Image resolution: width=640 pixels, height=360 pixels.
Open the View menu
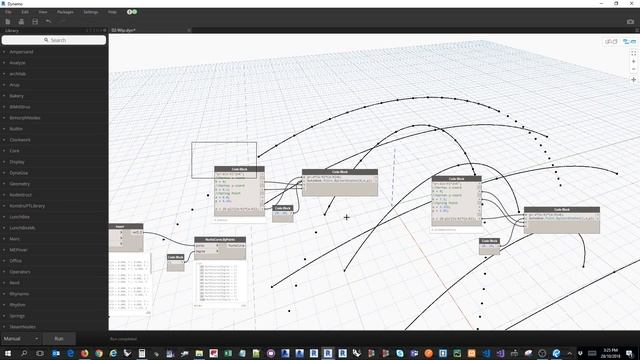pos(43,12)
